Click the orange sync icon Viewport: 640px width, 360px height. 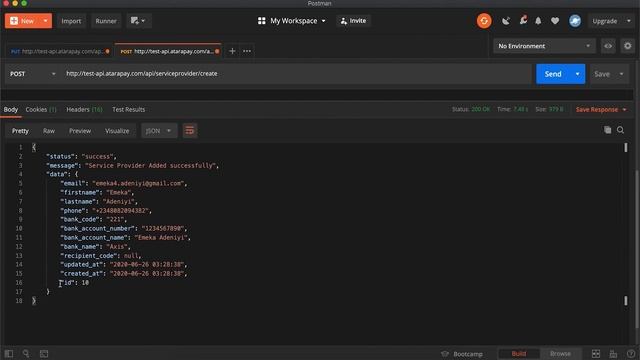(484, 21)
